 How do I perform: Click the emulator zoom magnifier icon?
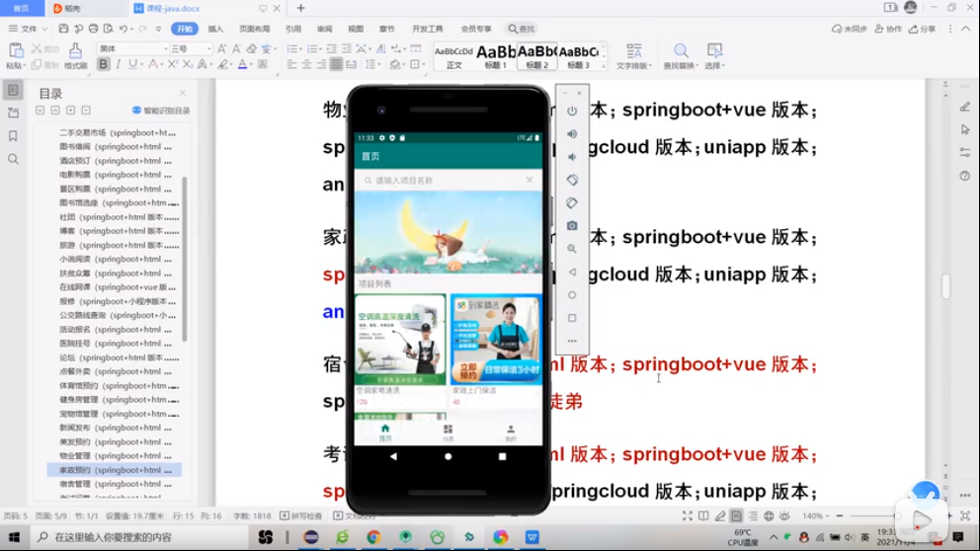572,249
